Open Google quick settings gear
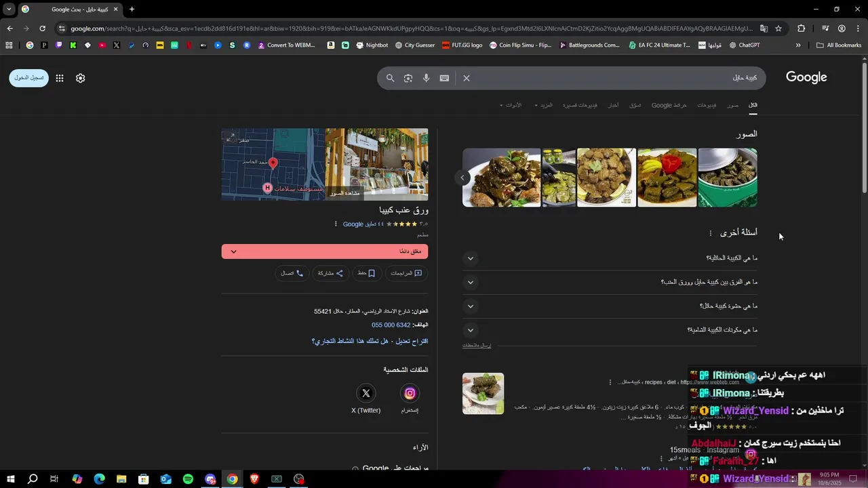 click(x=80, y=78)
